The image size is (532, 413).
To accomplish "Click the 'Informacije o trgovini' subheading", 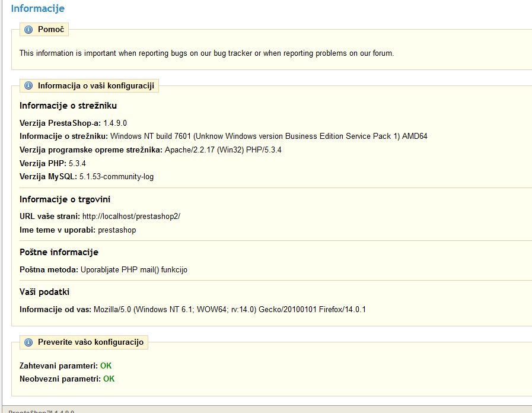I will 65,199.
